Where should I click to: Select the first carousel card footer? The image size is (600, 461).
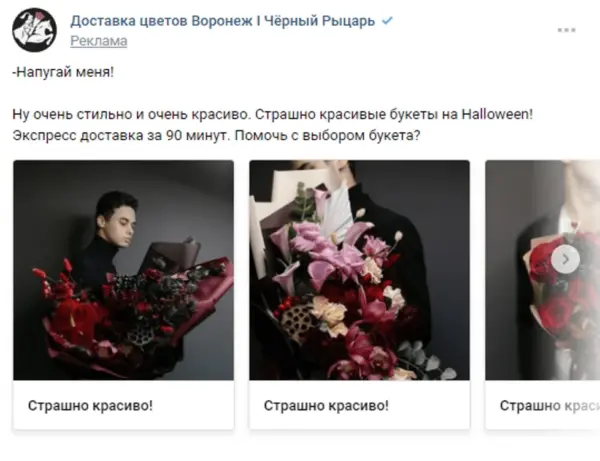click(124, 405)
